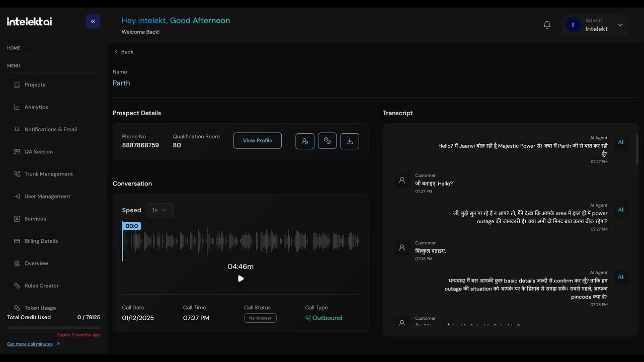This screenshot has width=644, height=362.
Task: Click the HOME sidebar heading
Action: [14, 48]
